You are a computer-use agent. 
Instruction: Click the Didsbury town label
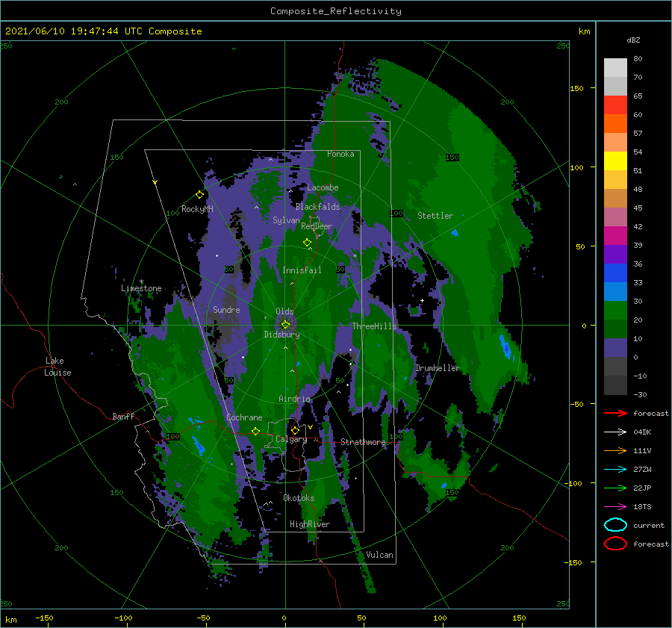(x=282, y=335)
